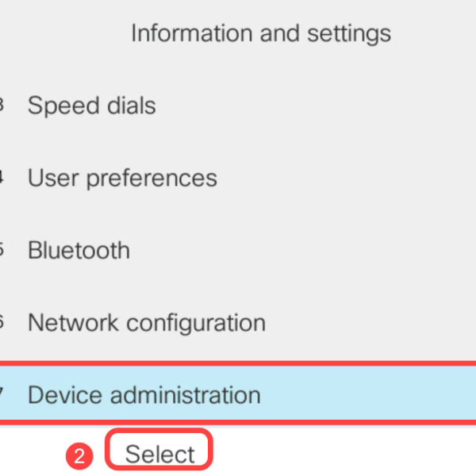Viewport: 476px width, 476px height.
Task: Select the highlighted Device administration row
Action: (238, 394)
